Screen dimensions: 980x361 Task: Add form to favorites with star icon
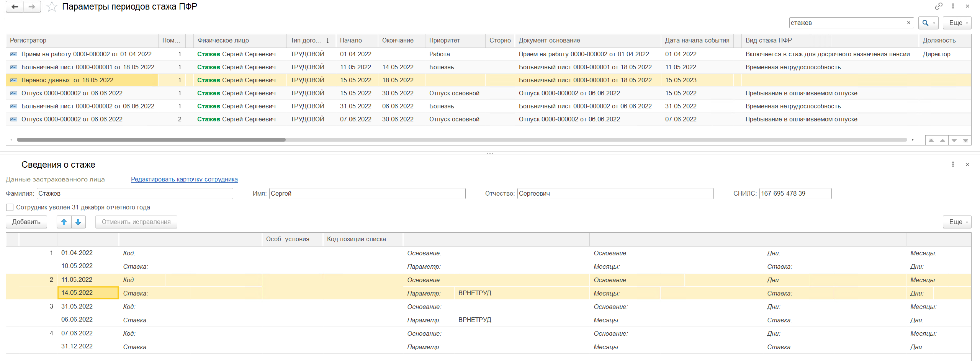tap(52, 7)
